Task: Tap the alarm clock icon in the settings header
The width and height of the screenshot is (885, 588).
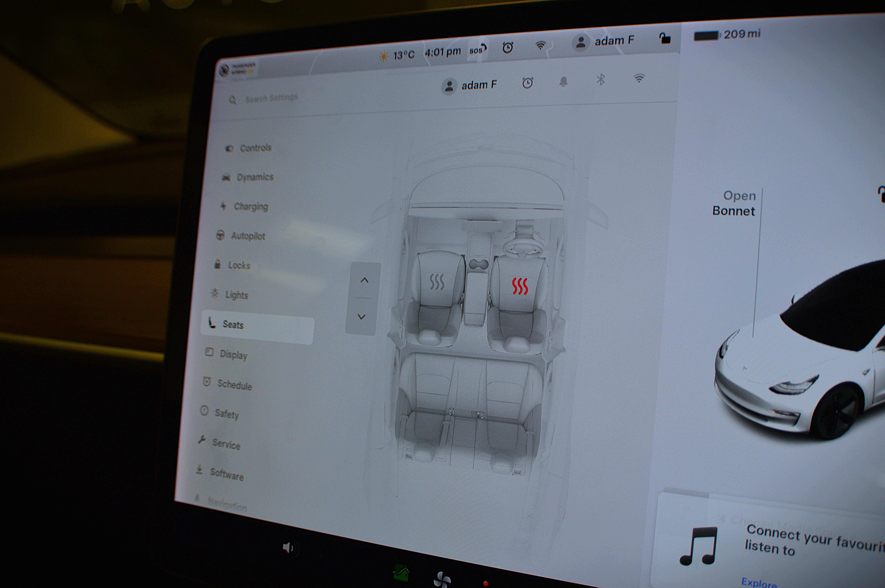Action: (x=528, y=83)
